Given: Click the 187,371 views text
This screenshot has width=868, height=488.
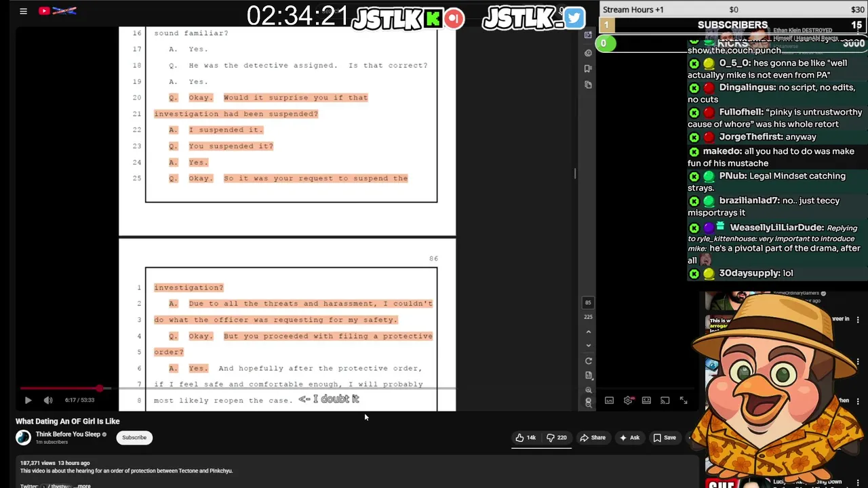Looking at the screenshot, I should click(39, 463).
